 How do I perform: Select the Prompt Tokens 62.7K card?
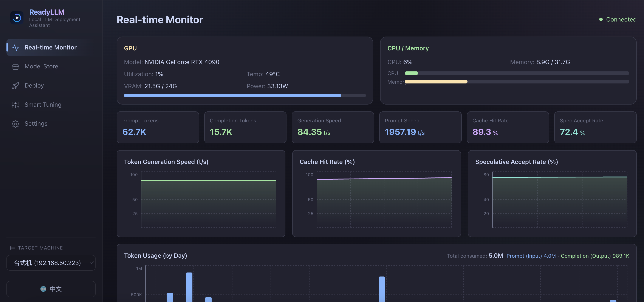point(158,127)
